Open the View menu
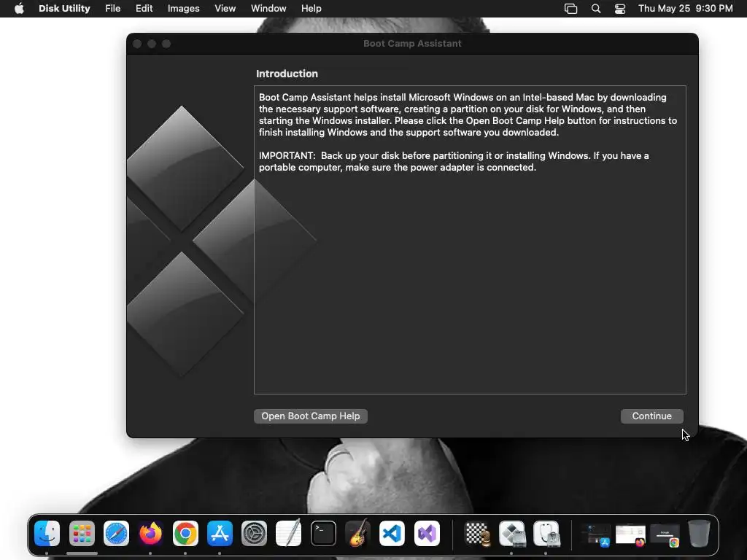The image size is (747, 560). (225, 9)
